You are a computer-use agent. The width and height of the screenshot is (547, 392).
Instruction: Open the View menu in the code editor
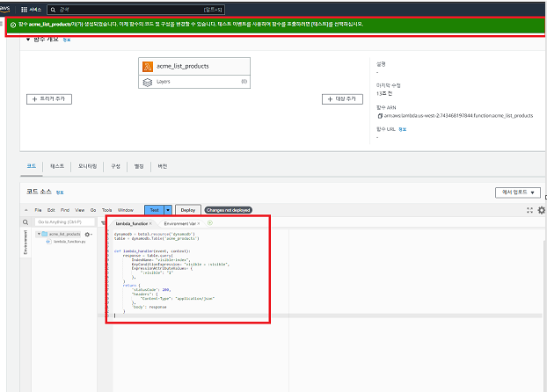tap(80, 210)
